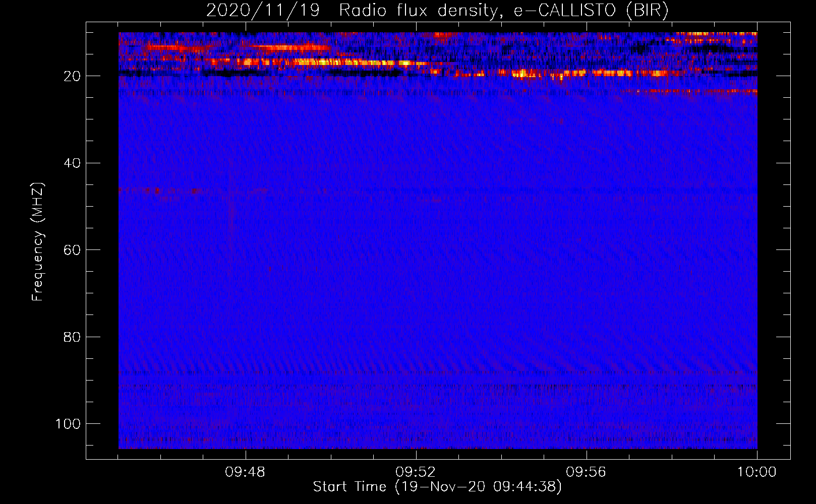Screen dimensions: 816x504
Task: Click the 20 MHz frequency tick label
Action: (x=72, y=76)
